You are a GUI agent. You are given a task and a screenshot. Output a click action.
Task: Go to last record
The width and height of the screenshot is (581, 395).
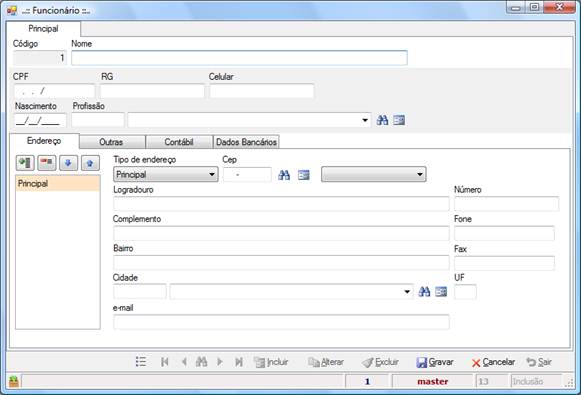point(239,362)
